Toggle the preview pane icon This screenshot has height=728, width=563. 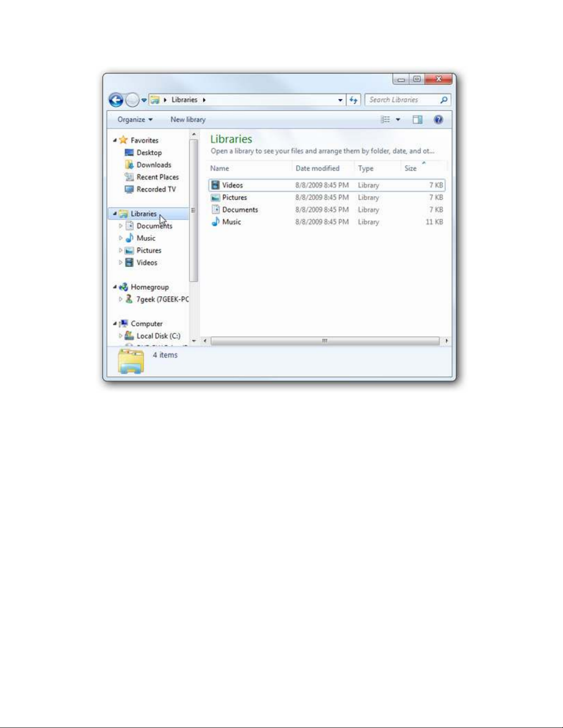[417, 119]
